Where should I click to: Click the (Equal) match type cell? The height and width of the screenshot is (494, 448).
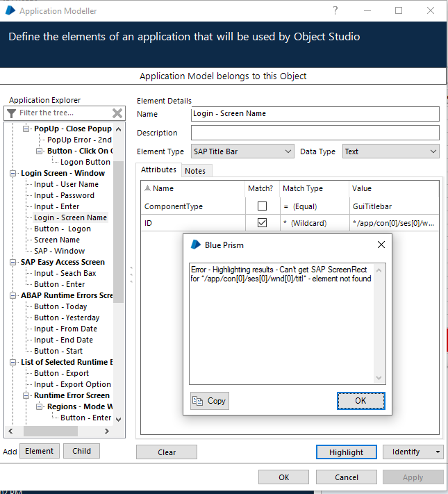(315, 206)
